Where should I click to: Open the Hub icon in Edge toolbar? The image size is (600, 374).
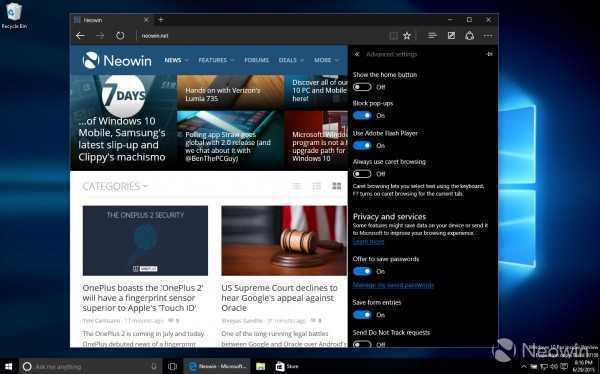coord(432,36)
